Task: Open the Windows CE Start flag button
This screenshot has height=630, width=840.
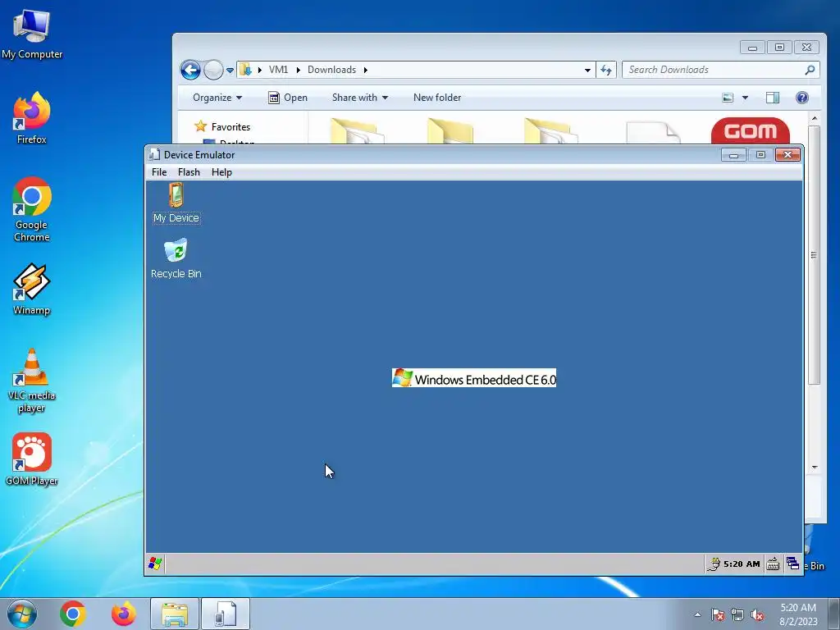Action: tap(155, 564)
